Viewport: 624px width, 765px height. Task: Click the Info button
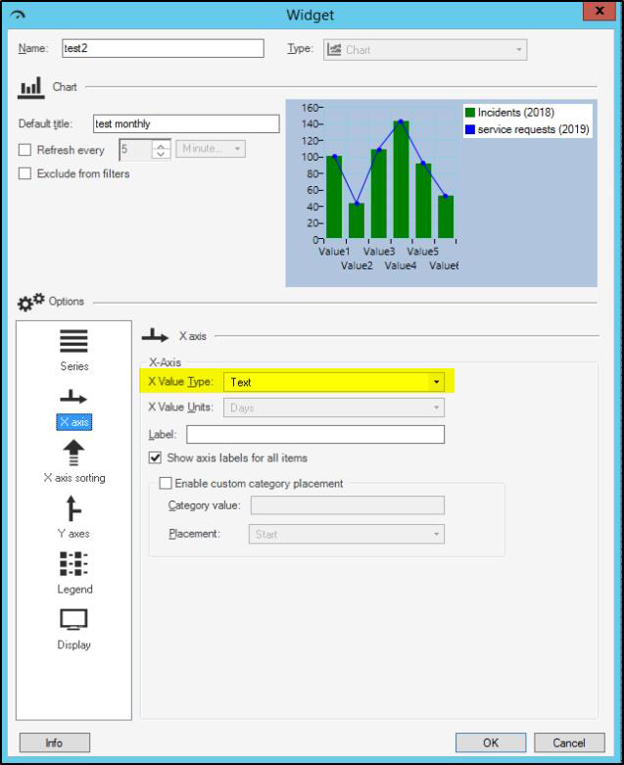tap(54, 742)
